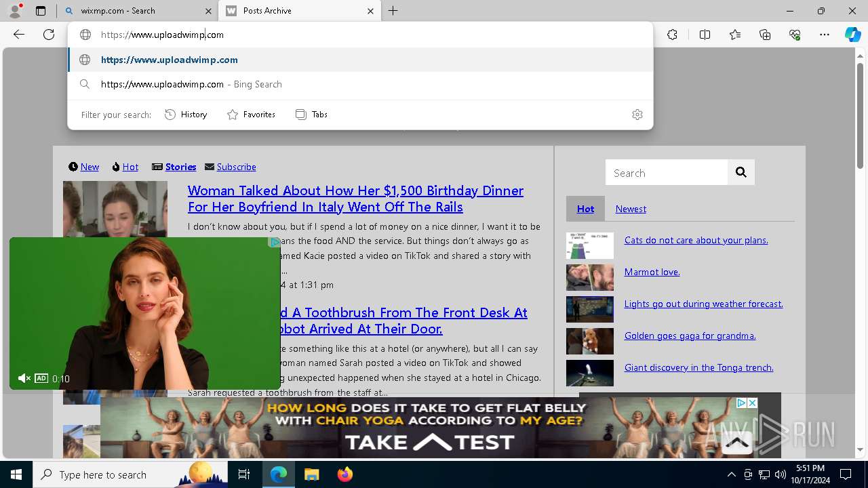Close the Posts Archive tab
Viewport: 868px width, 488px height.
pos(370,11)
